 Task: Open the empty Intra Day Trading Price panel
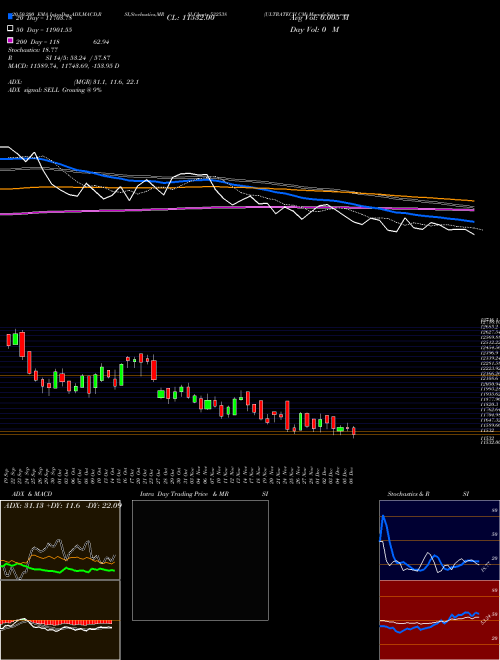[x=200, y=560]
